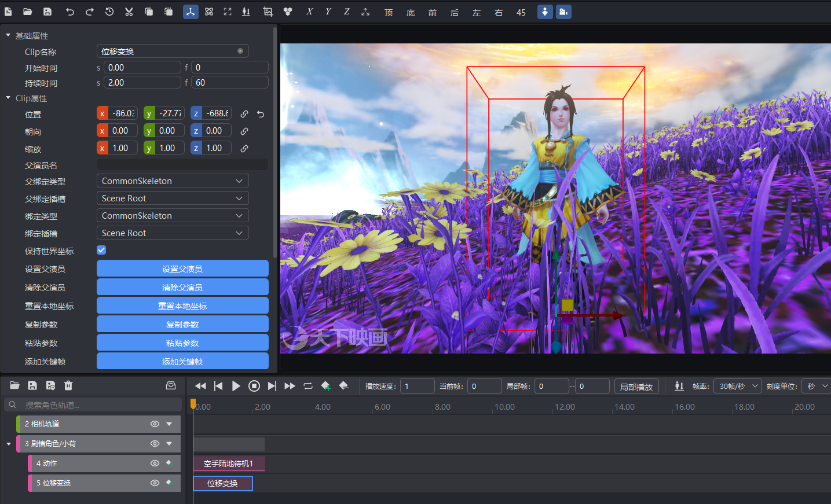
Task: Hide the 剧情角色/小荷 track
Action: 155,444
